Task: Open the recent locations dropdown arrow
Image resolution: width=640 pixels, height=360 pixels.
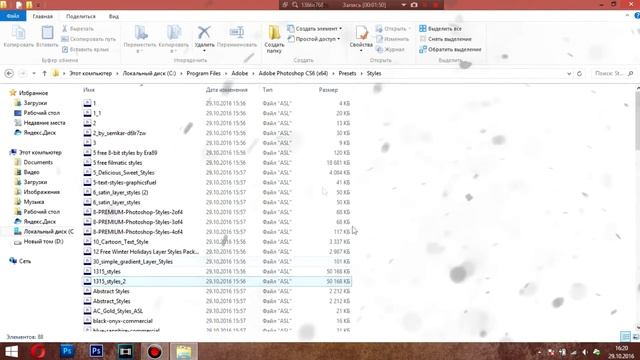Action: pyautogui.click(x=34, y=73)
